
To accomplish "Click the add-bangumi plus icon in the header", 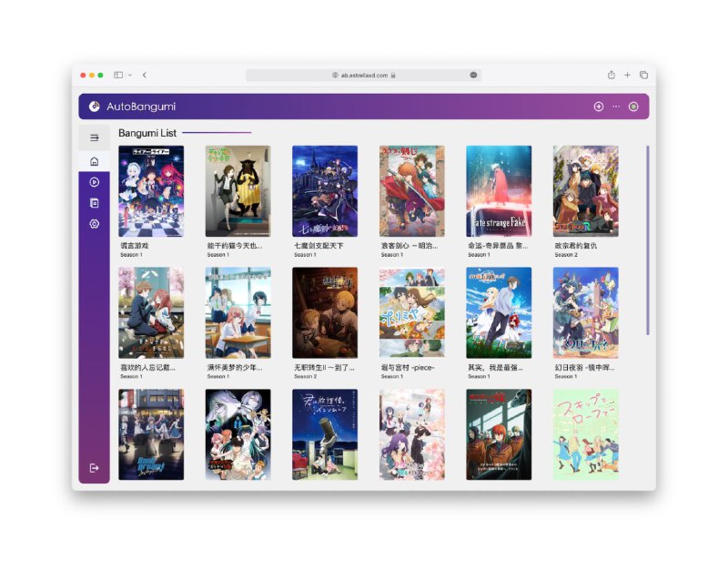I will coord(599,107).
